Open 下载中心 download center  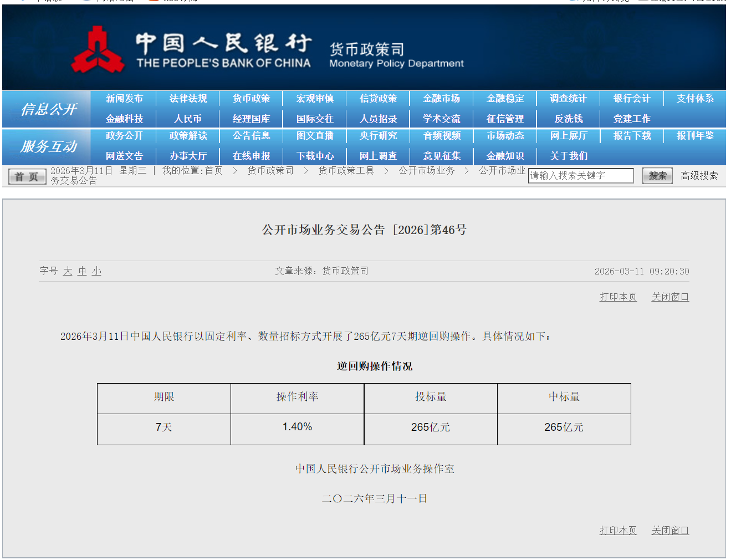(x=315, y=156)
